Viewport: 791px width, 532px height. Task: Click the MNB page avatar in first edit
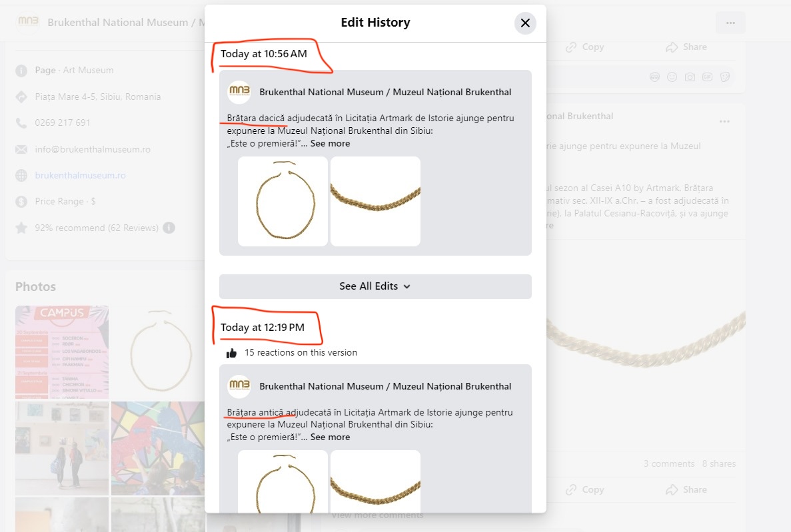(x=239, y=93)
